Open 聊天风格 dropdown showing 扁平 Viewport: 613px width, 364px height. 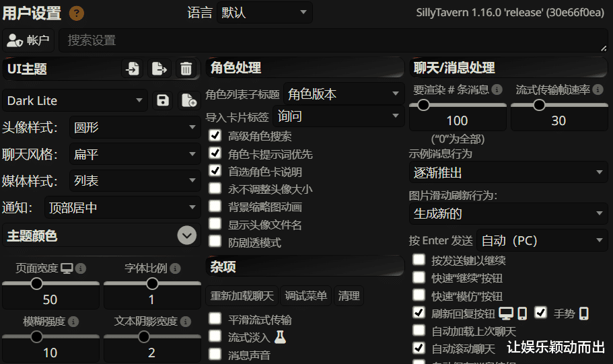[x=135, y=154]
